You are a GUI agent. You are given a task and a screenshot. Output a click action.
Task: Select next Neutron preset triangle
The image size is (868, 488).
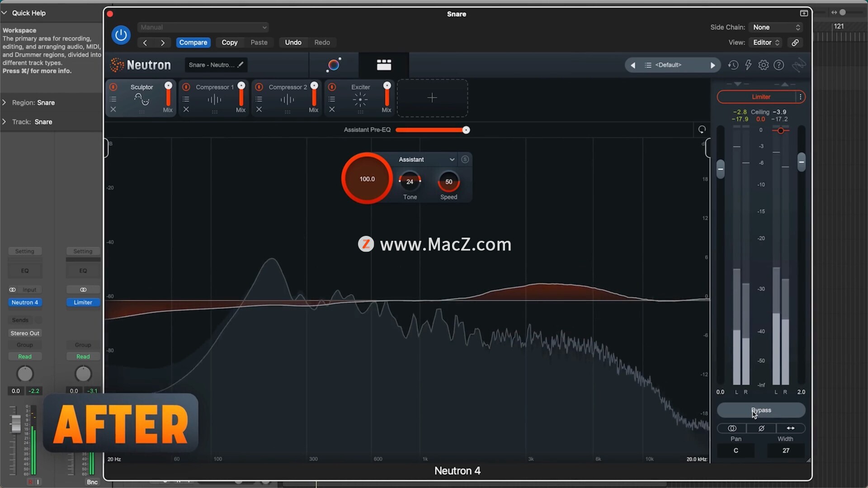713,65
